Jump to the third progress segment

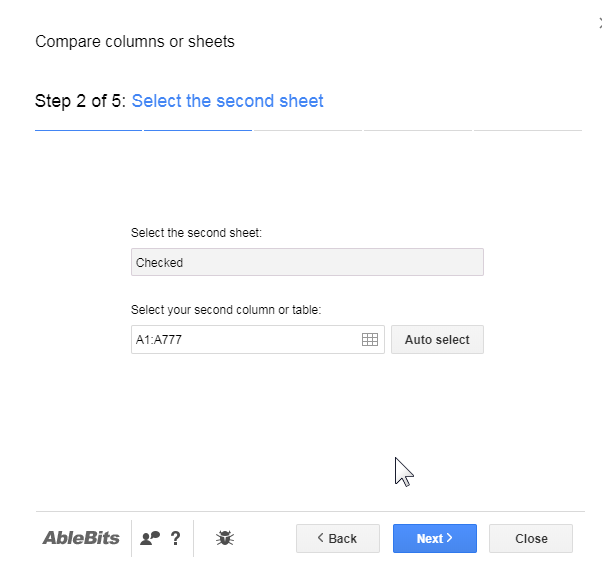tap(307, 130)
